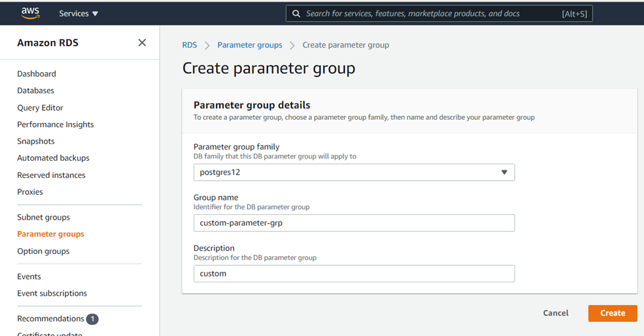Open the Services dropdown menu
The height and width of the screenshot is (336, 644).
(79, 13)
